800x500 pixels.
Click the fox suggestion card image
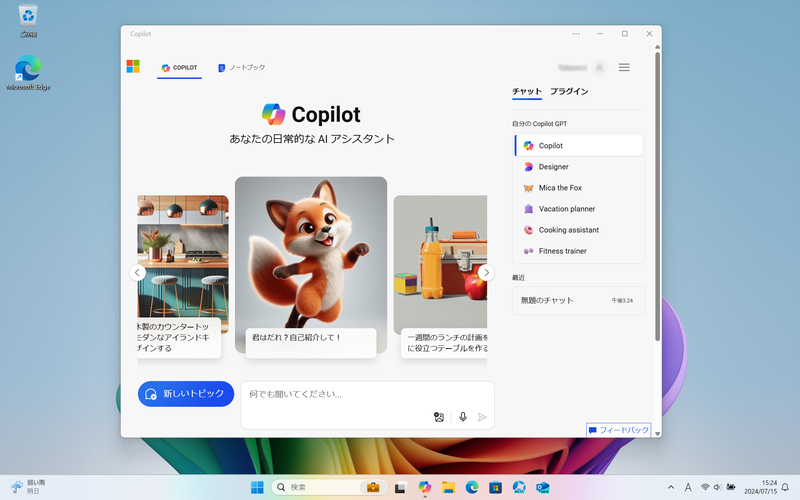pyautogui.click(x=311, y=253)
